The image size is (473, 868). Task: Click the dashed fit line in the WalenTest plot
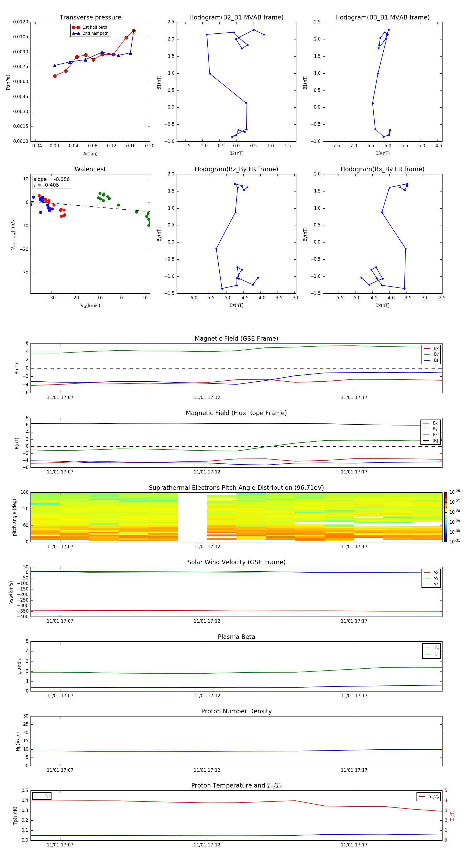pos(90,206)
